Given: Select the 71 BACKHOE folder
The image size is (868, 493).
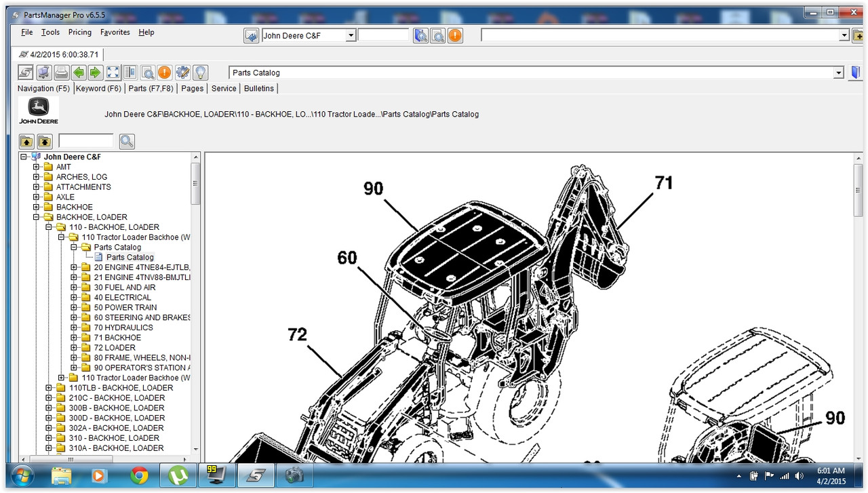Looking at the screenshot, I should (x=117, y=338).
